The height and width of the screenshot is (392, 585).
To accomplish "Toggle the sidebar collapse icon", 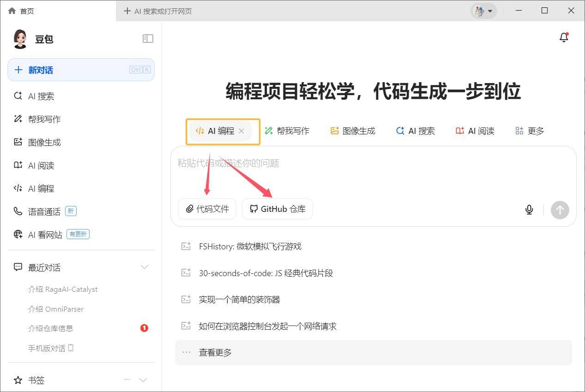I will (148, 39).
